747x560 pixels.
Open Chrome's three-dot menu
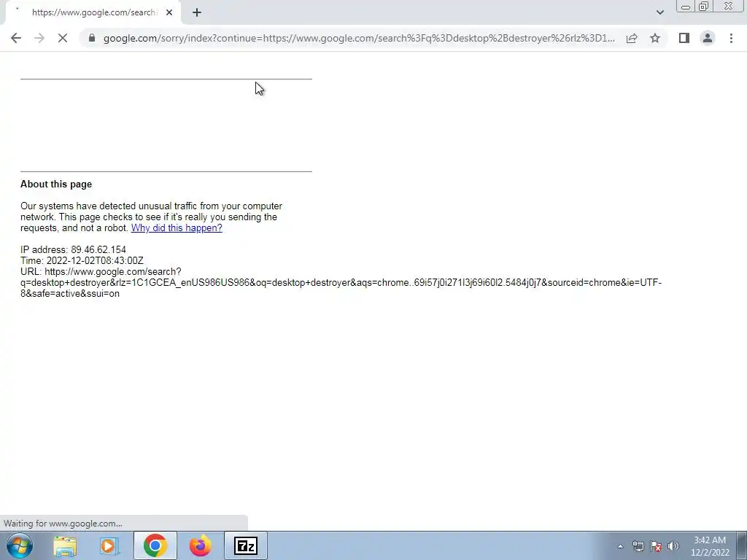[x=731, y=38]
